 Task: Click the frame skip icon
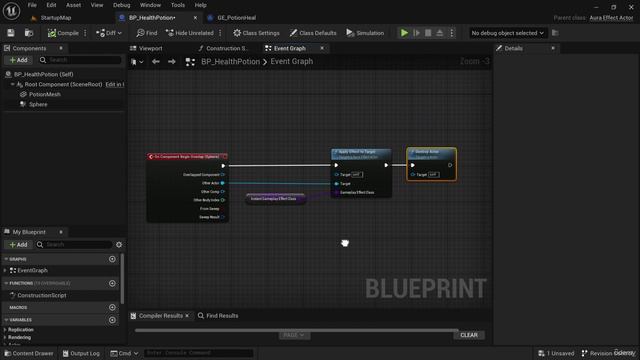pyautogui.click(x=416, y=33)
